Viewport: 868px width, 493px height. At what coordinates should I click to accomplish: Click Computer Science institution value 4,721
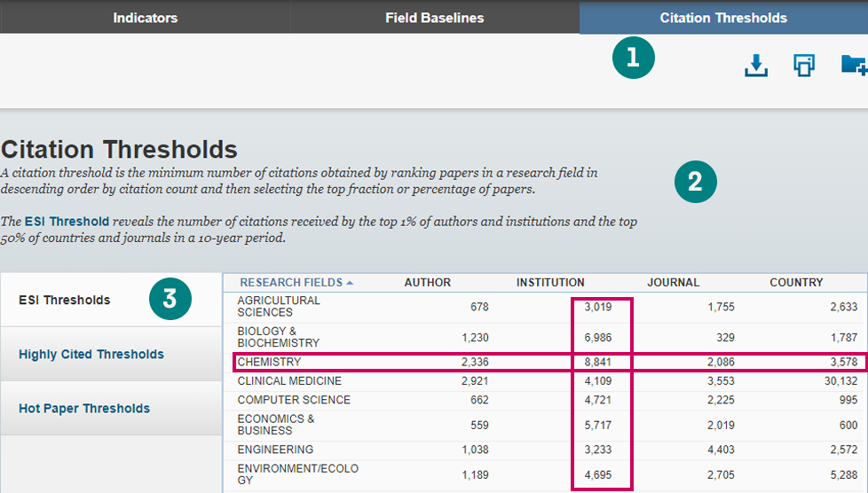598,400
